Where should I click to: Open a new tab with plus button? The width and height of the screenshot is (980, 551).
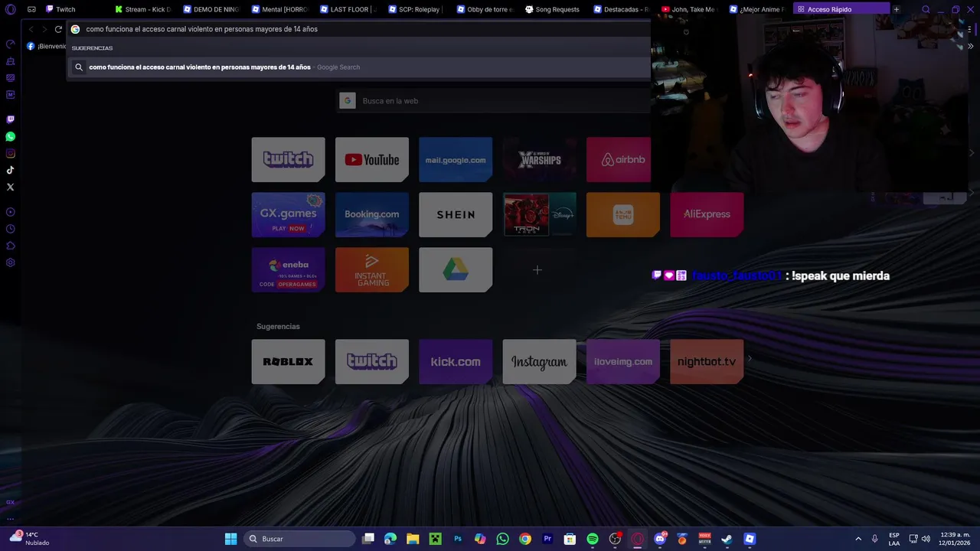click(897, 9)
